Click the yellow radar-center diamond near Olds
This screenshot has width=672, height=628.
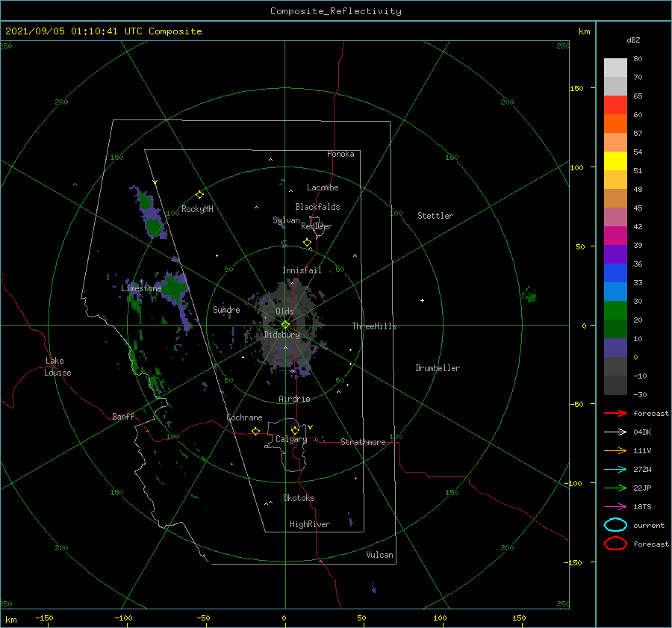pyautogui.click(x=285, y=325)
